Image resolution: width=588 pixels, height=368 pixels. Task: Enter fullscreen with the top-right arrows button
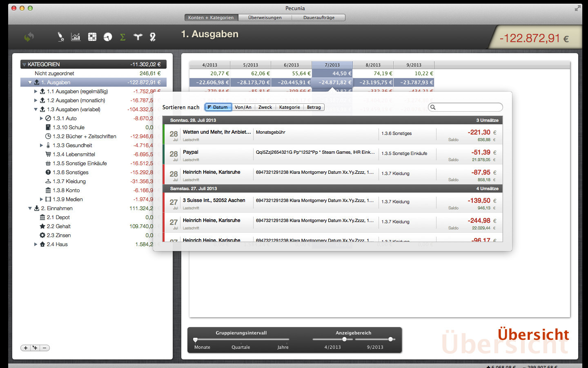point(577,8)
